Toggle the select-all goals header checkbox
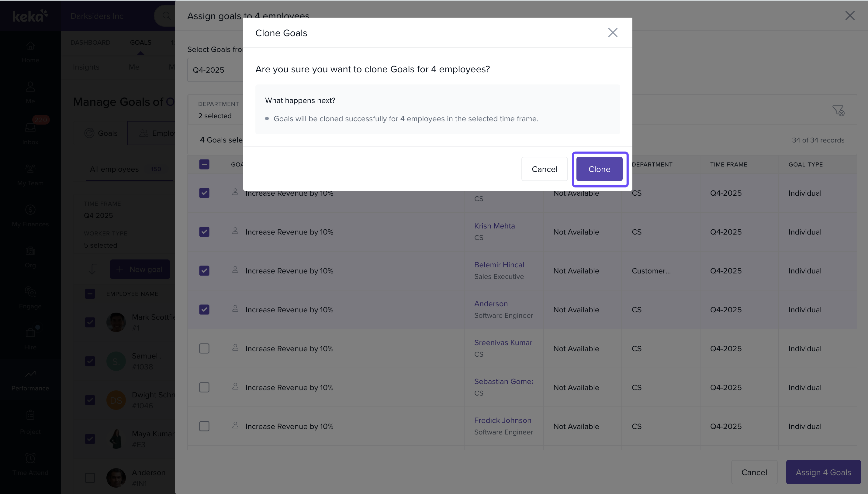 tap(204, 164)
